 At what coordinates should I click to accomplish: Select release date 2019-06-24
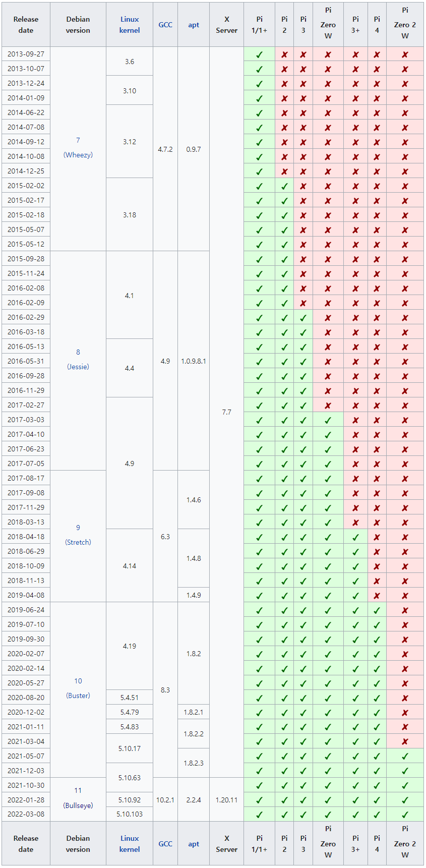point(26,610)
